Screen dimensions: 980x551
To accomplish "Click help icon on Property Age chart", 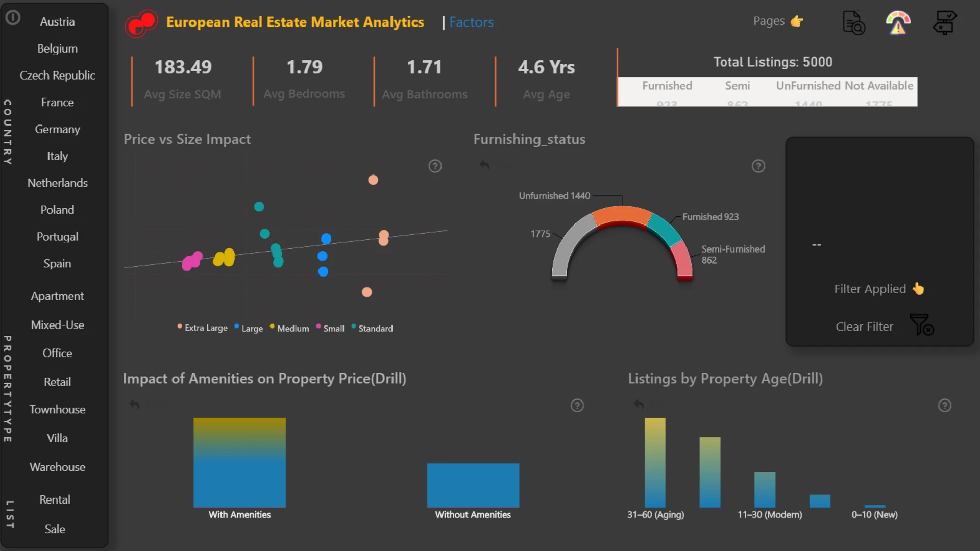I will tap(945, 406).
